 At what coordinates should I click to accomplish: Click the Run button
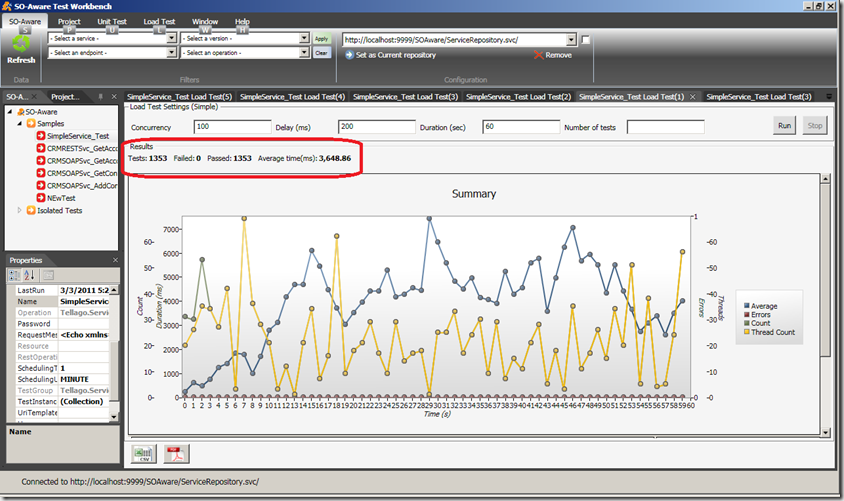[x=784, y=126]
